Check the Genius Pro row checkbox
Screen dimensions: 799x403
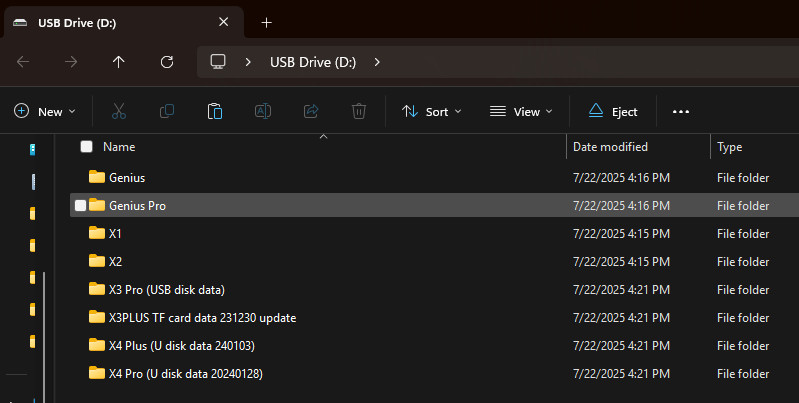81,205
